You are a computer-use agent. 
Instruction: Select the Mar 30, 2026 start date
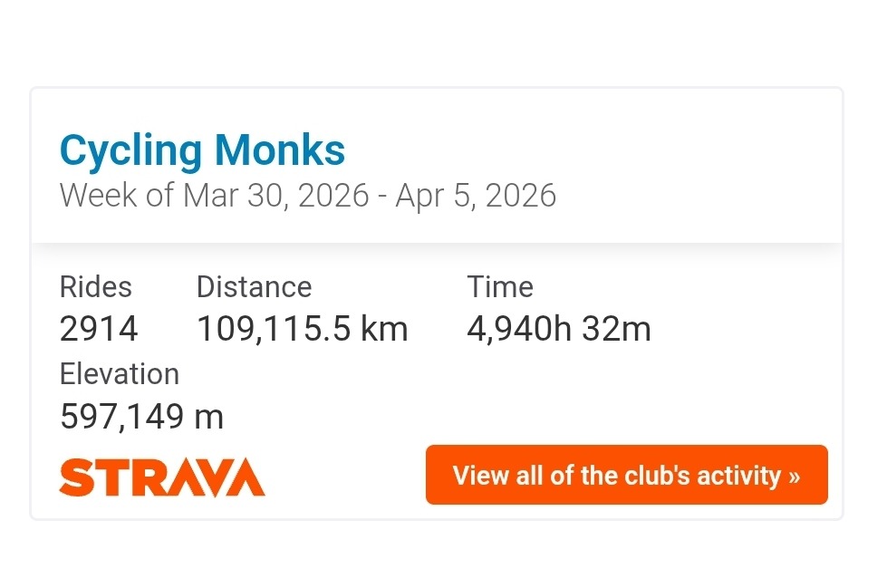[276, 196]
